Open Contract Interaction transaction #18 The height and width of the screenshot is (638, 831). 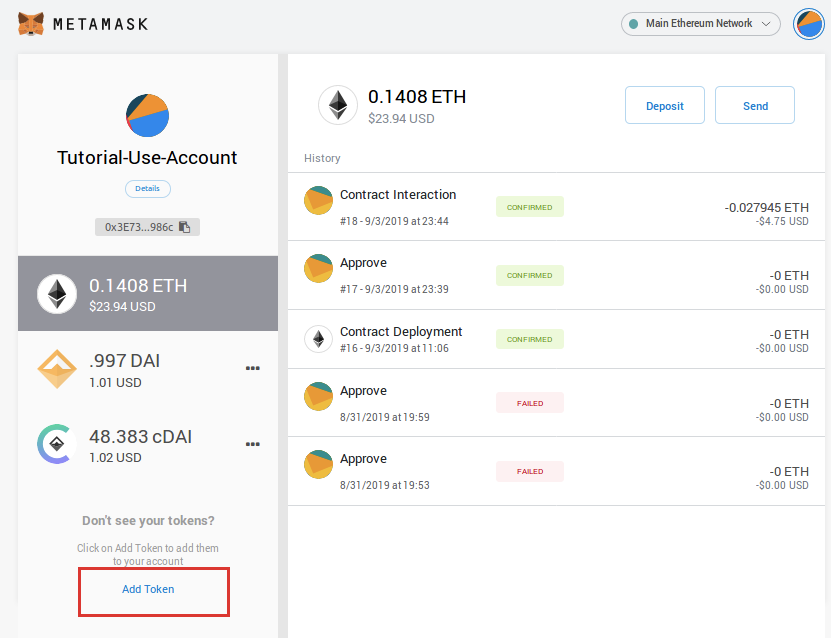[x=556, y=207]
